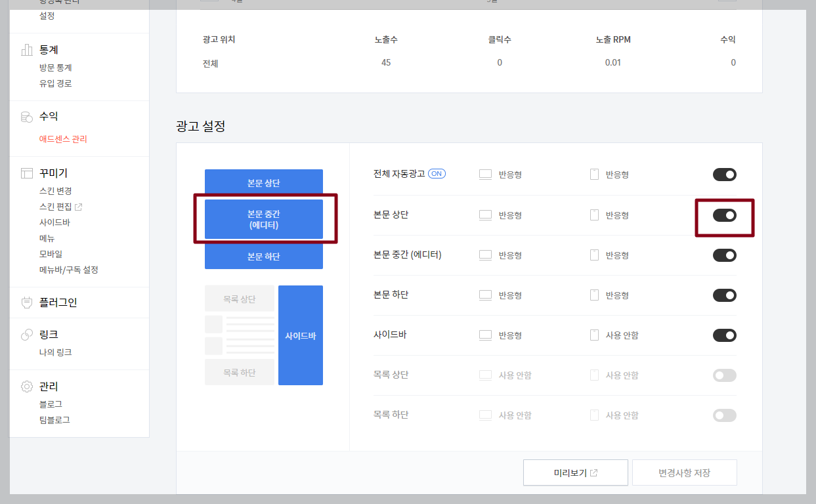Open 유입 경로 menu item
This screenshot has height=504, width=816.
[56, 83]
